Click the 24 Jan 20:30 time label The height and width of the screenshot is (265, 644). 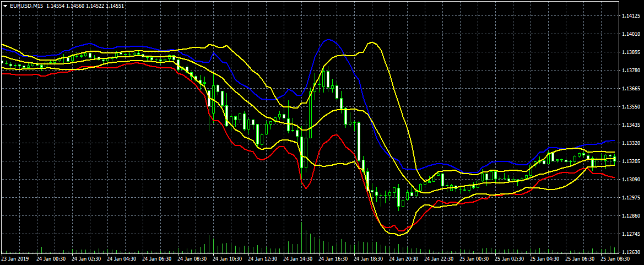tap(404, 259)
